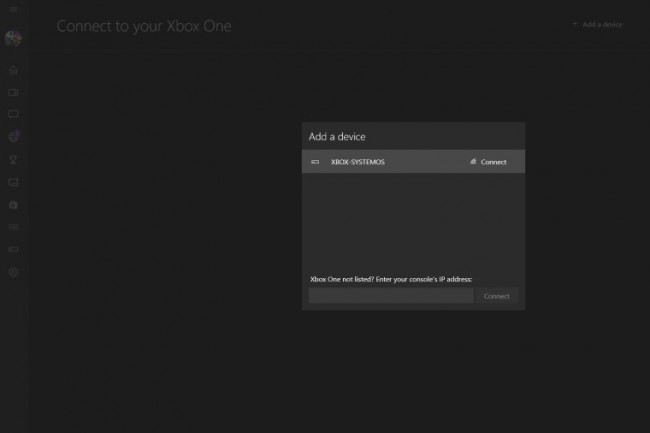
Task: Open the Connection console icon in the sidebar
Action: click(x=13, y=249)
